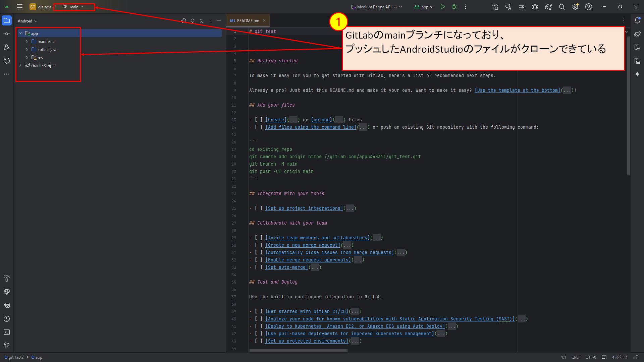Run the app with the green play button
Image resolution: width=644 pixels, height=362 pixels.
(443, 7)
